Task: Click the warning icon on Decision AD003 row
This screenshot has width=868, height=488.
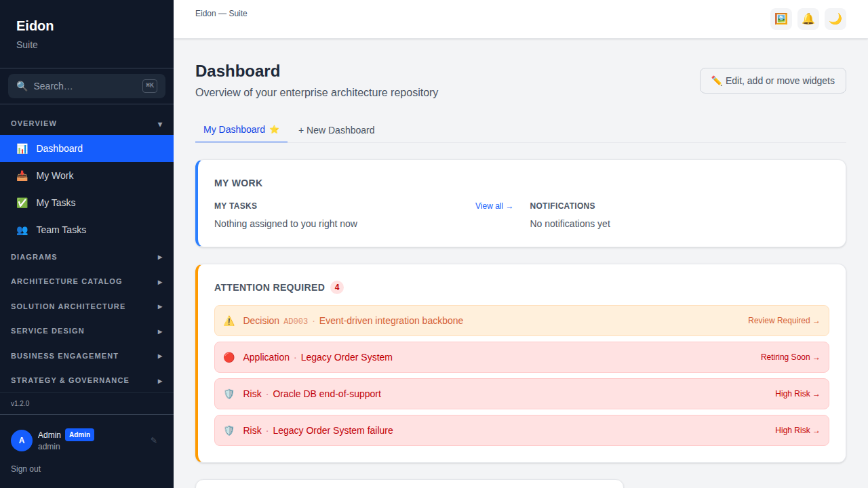Action: 229,321
